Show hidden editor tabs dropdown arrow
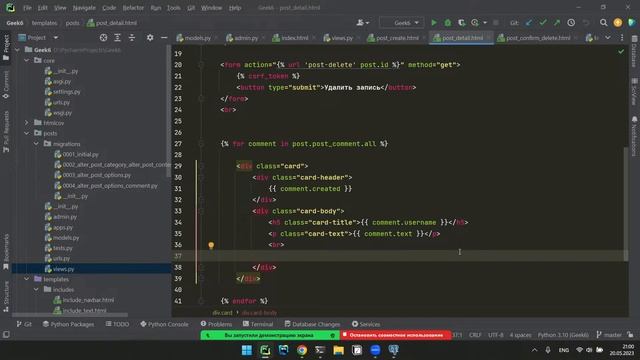The width and height of the screenshot is (640, 360). click(608, 38)
